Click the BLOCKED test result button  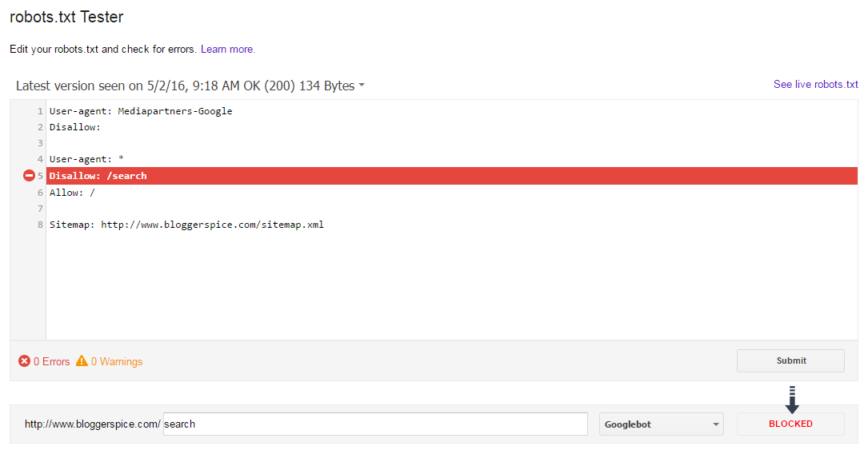click(790, 424)
